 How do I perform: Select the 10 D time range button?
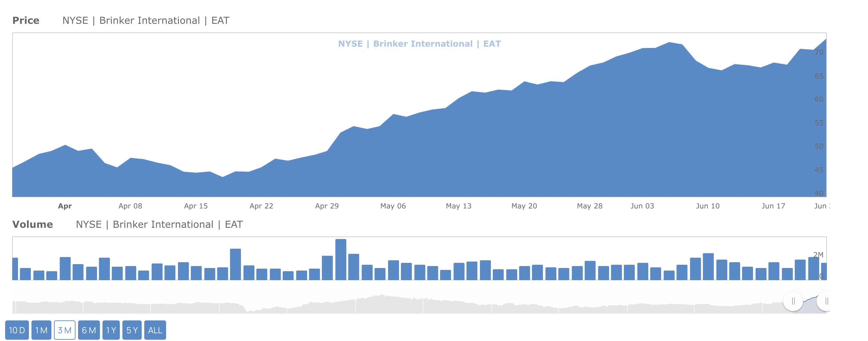17,330
